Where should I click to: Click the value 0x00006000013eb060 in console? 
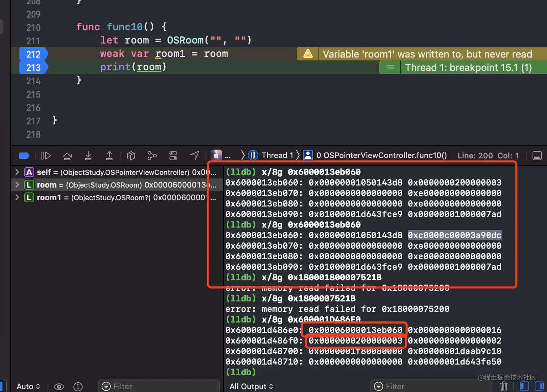click(x=355, y=330)
